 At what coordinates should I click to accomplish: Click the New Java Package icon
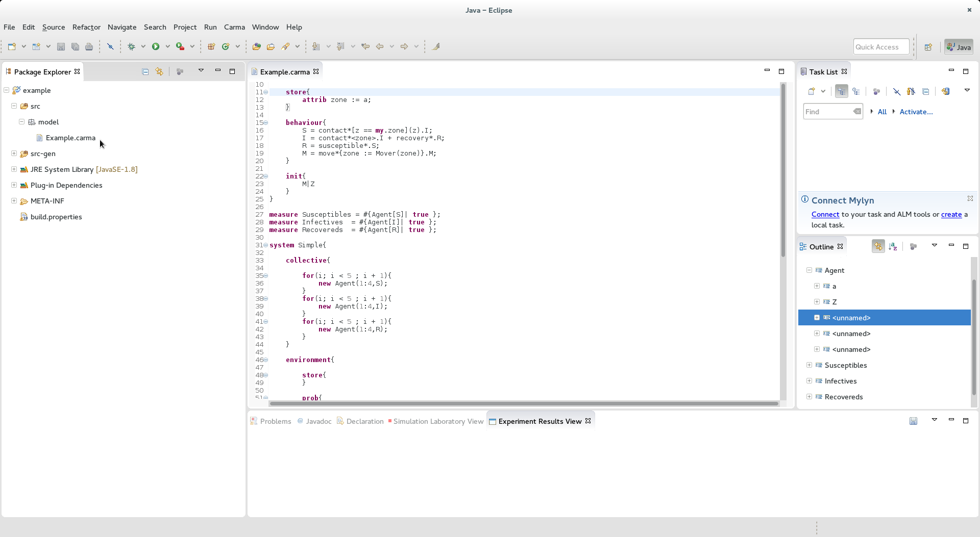(x=211, y=46)
